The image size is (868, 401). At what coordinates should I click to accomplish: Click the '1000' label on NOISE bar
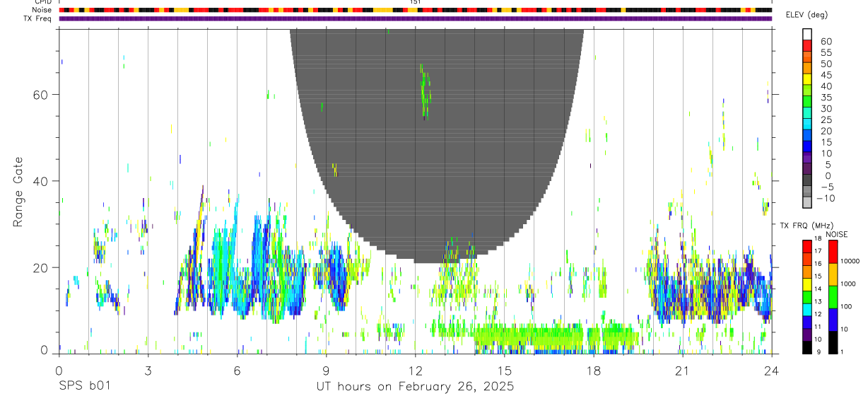tap(848, 284)
